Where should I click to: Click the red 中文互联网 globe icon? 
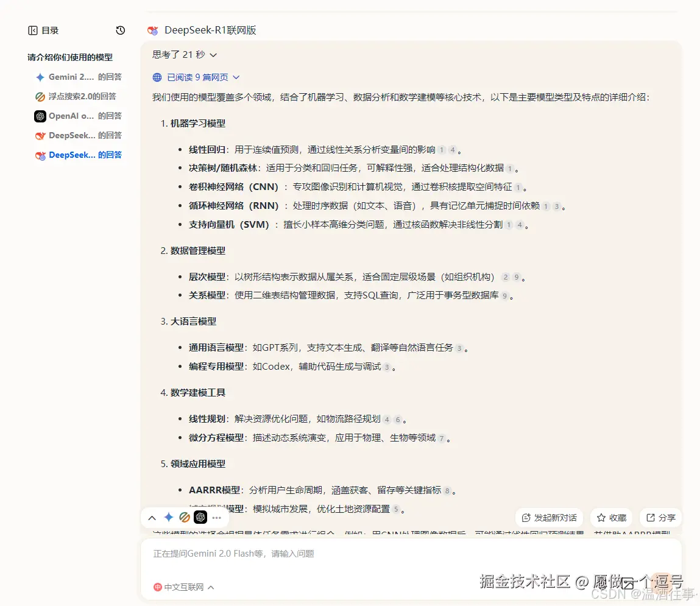pyautogui.click(x=157, y=587)
